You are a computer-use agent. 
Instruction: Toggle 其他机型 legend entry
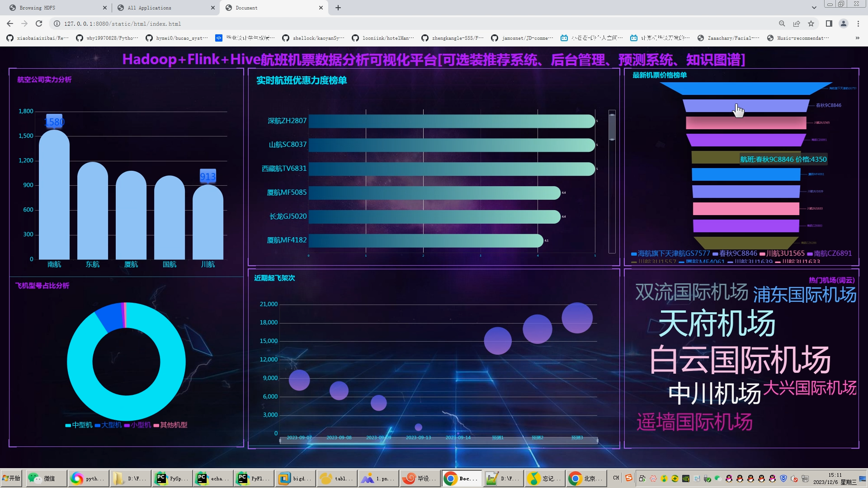170,425
